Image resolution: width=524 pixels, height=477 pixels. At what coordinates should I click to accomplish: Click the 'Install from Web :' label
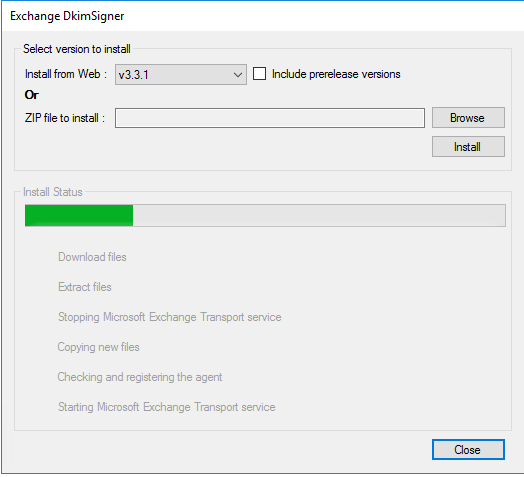coord(66,74)
